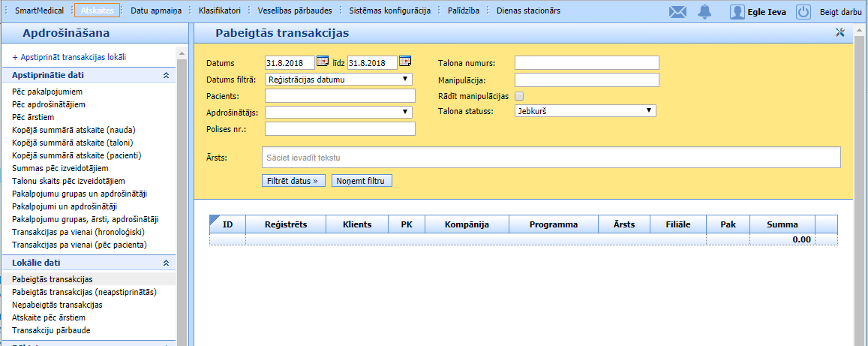Screen dimensions: 868x346
Task: Open the end date calendar picker
Action: click(405, 62)
